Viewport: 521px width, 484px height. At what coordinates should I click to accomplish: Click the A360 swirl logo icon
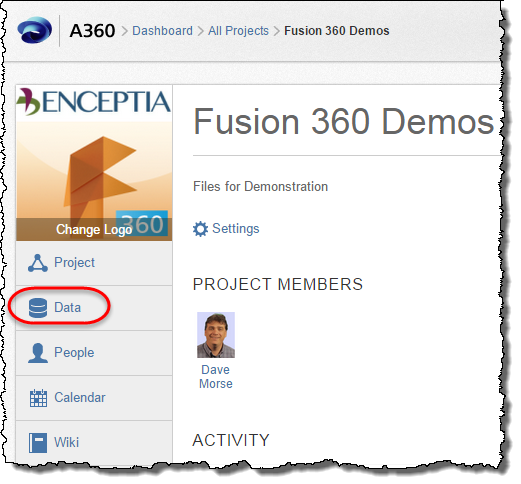pyautogui.click(x=35, y=30)
